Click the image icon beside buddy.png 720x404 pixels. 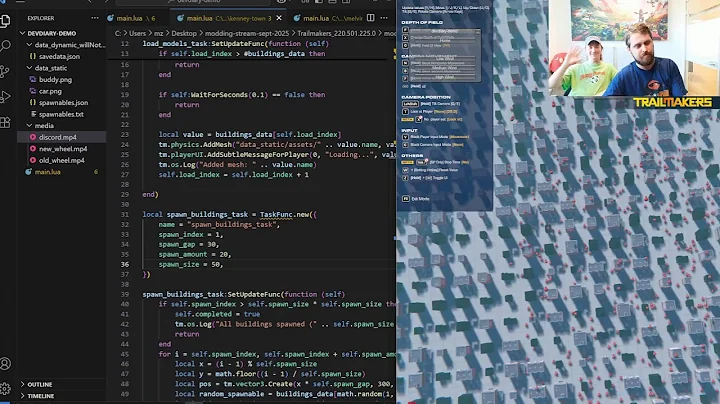pos(33,79)
